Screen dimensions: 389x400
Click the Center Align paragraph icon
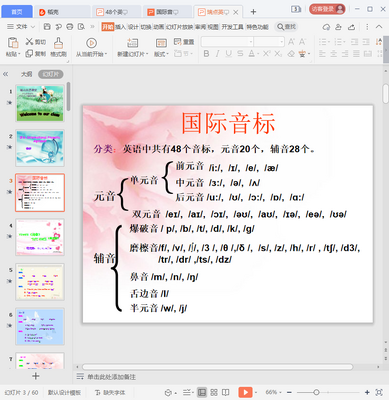tap(334, 53)
